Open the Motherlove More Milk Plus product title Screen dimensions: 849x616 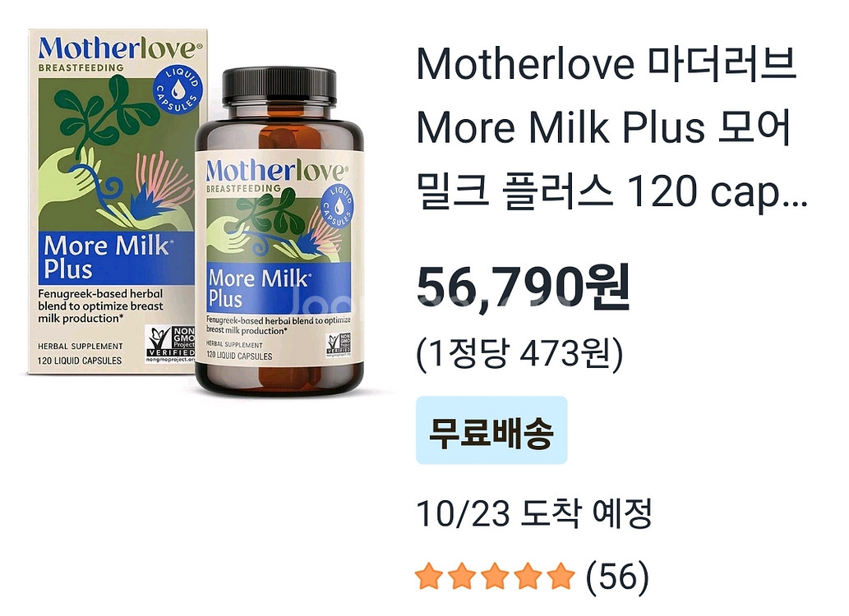click(x=611, y=127)
